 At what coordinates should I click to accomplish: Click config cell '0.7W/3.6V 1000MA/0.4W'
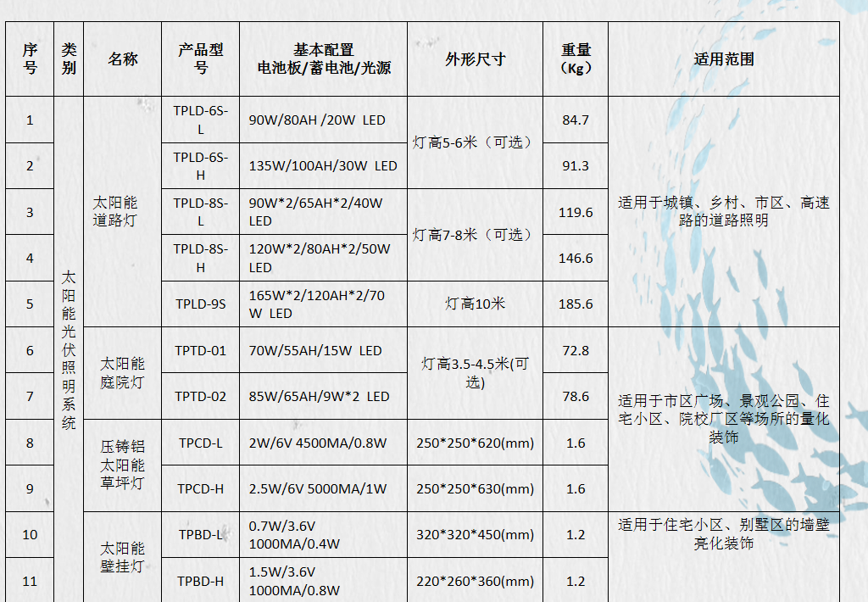(x=323, y=534)
